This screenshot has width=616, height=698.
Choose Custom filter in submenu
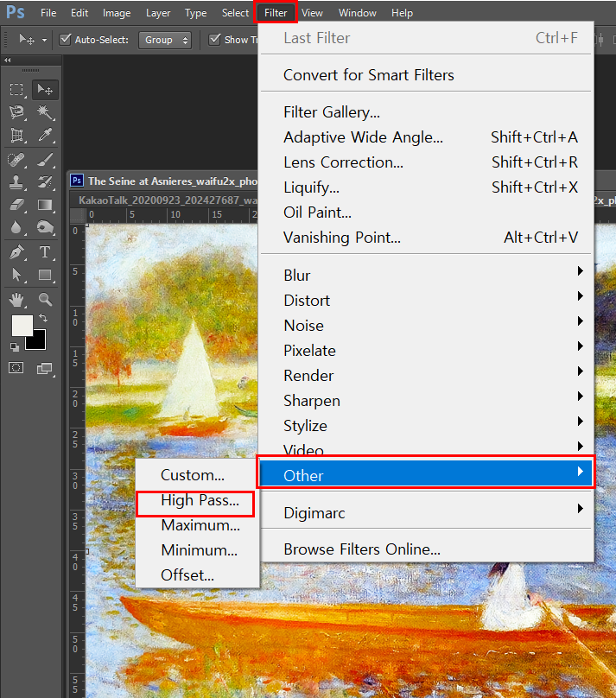[x=198, y=475]
